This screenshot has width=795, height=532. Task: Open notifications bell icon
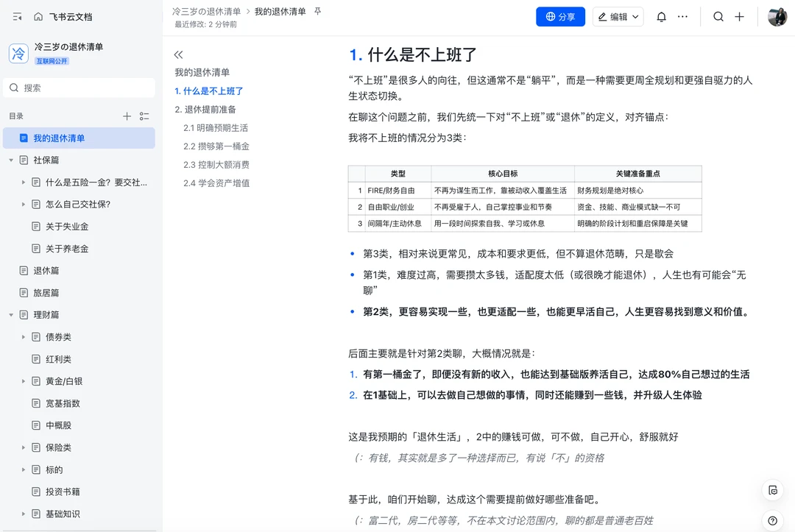[x=661, y=17]
